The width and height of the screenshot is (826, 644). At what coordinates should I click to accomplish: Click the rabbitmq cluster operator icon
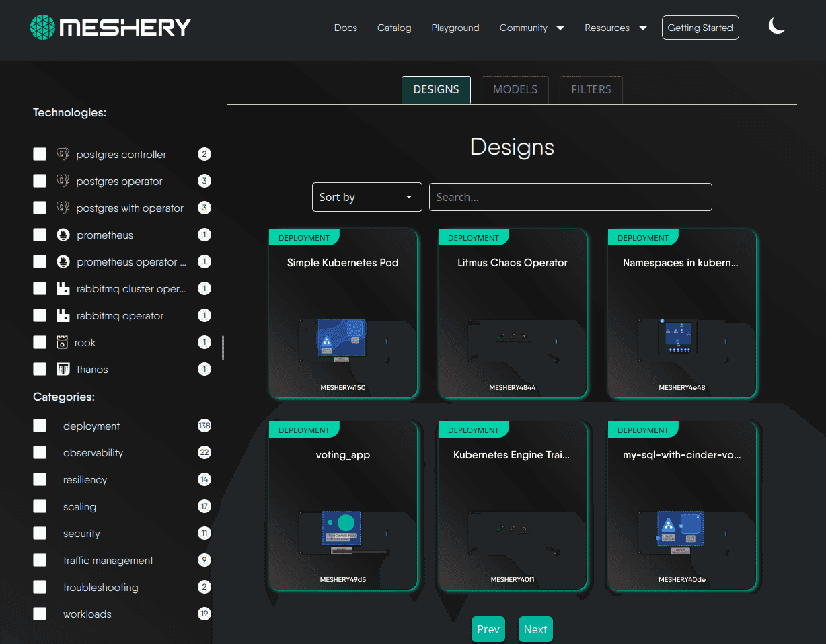(x=63, y=288)
